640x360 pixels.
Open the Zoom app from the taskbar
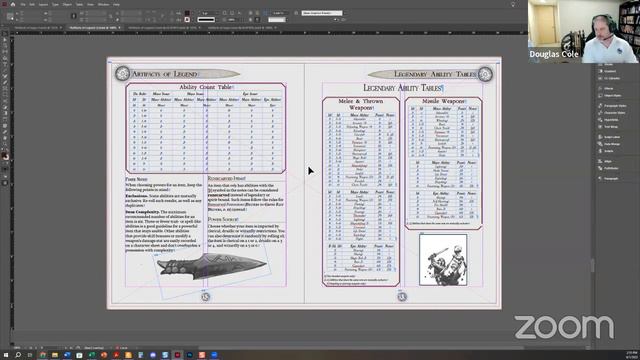(214, 356)
